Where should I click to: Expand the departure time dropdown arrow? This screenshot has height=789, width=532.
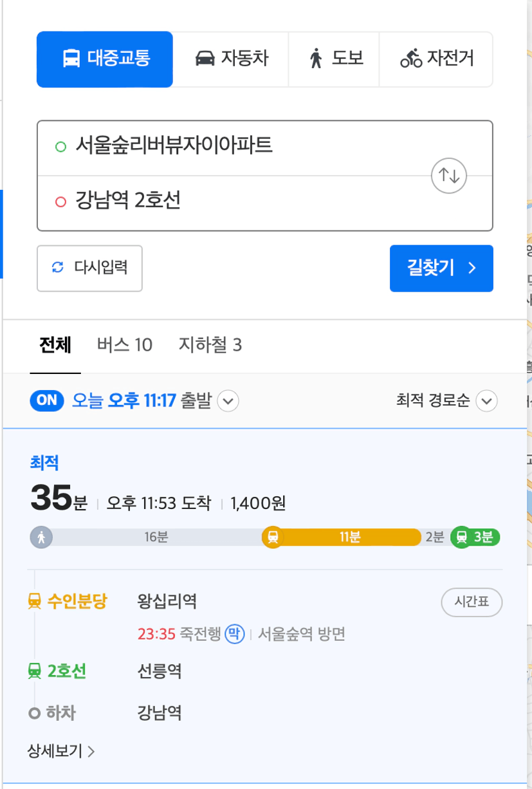pyautogui.click(x=228, y=402)
